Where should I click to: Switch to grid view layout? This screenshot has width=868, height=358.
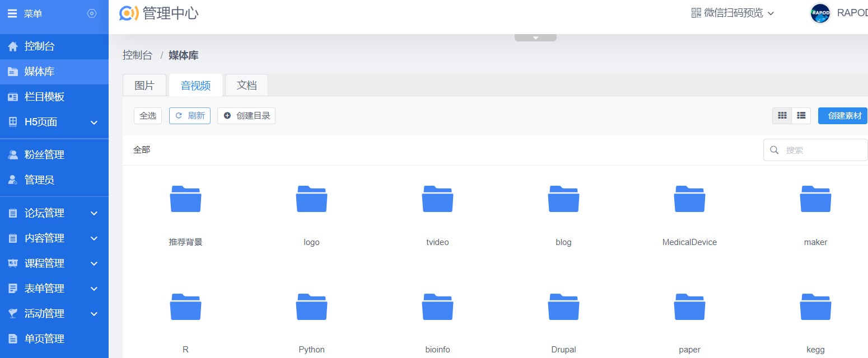(x=782, y=116)
